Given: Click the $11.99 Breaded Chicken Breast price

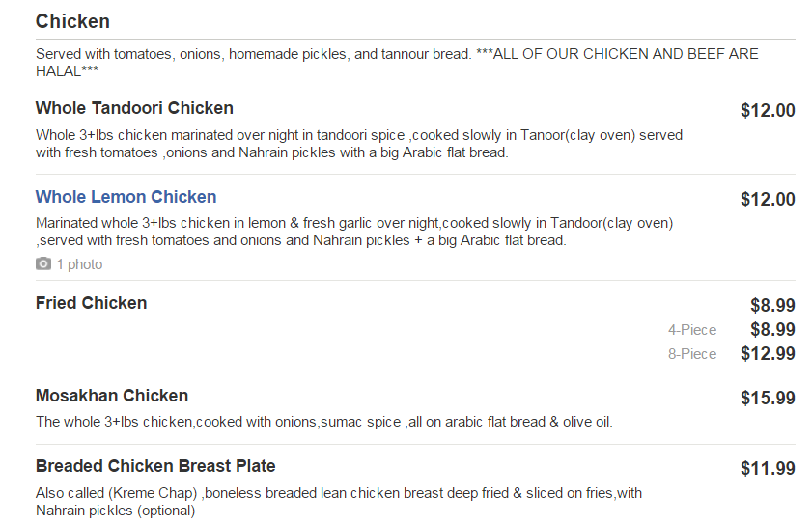Looking at the screenshot, I should (768, 469).
